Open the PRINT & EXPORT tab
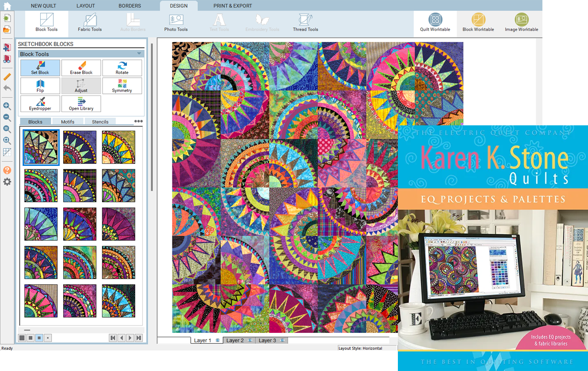The height and width of the screenshot is (371, 588). tap(233, 6)
